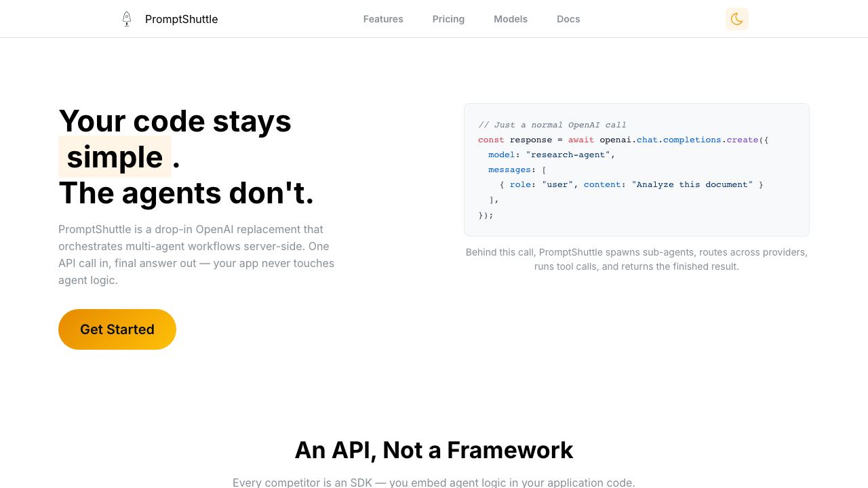Viewport: 868px width, 488px height.
Task: Open the Features menu item
Action: [383, 19]
